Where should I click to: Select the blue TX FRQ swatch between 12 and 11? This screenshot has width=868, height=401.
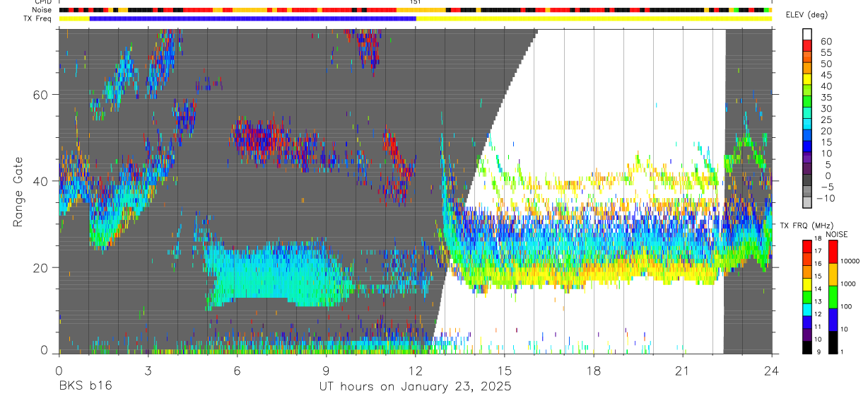coord(807,320)
